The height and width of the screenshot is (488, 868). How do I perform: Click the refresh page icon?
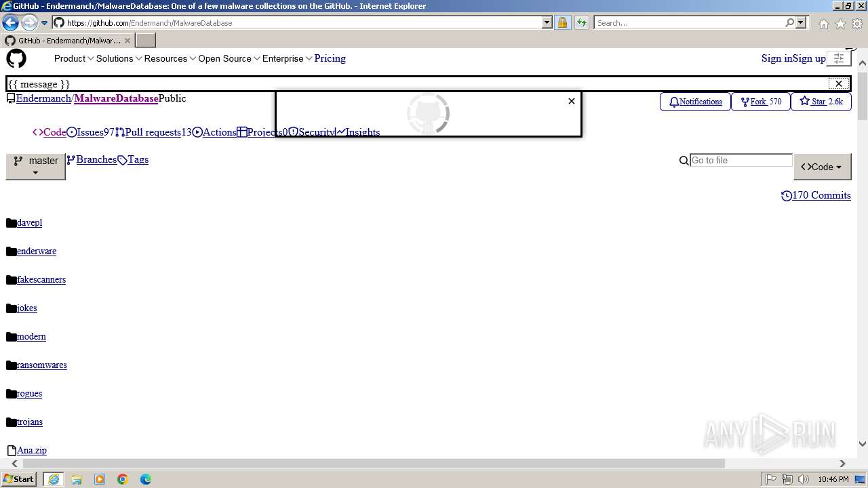582,22
